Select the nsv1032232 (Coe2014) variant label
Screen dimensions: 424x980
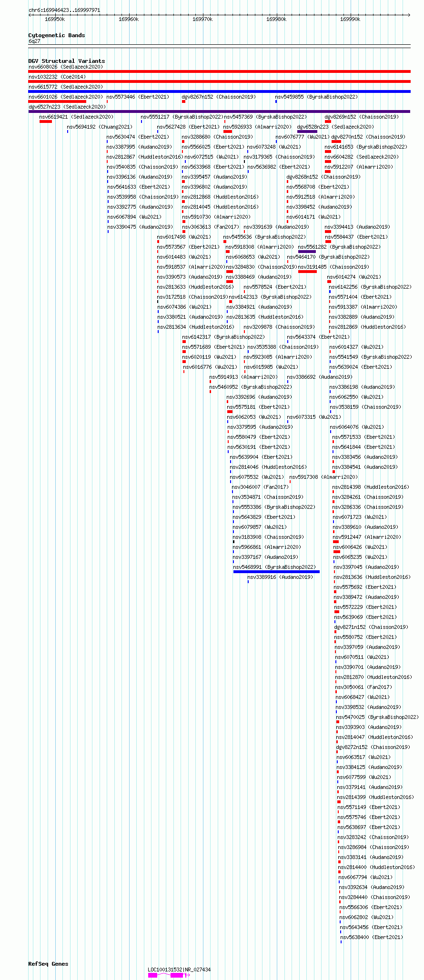(x=57, y=77)
